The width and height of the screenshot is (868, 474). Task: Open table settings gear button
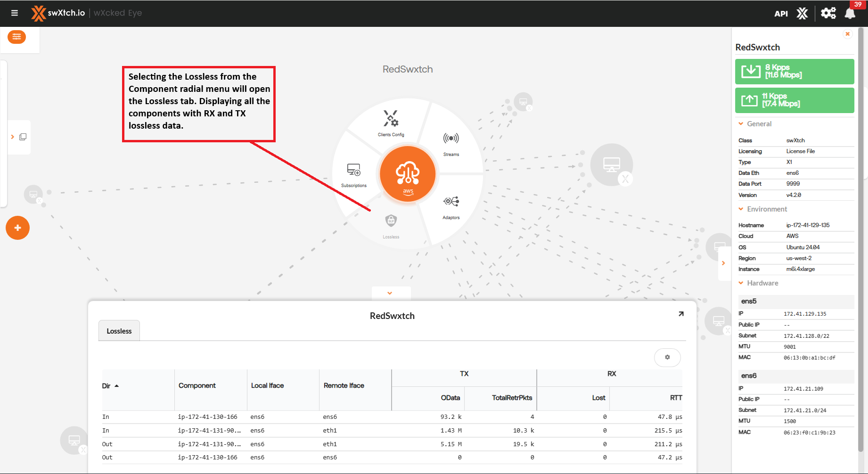coord(667,358)
